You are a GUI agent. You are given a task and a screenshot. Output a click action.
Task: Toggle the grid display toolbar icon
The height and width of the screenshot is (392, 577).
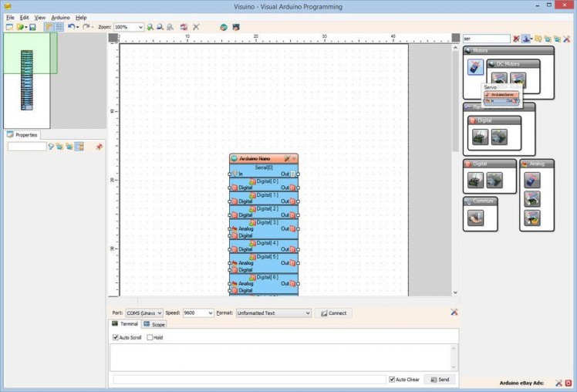pos(59,27)
